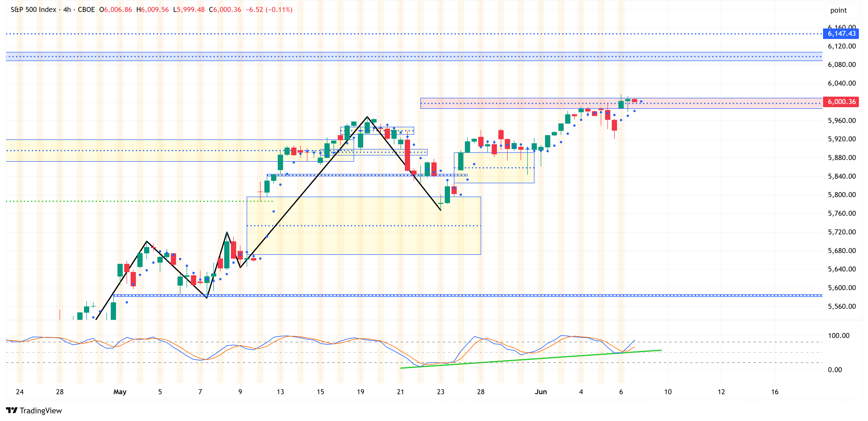Image resolution: width=868 pixels, height=421 pixels.
Task: Click the 100.00 label on the oscillator scale
Action: 839,335
